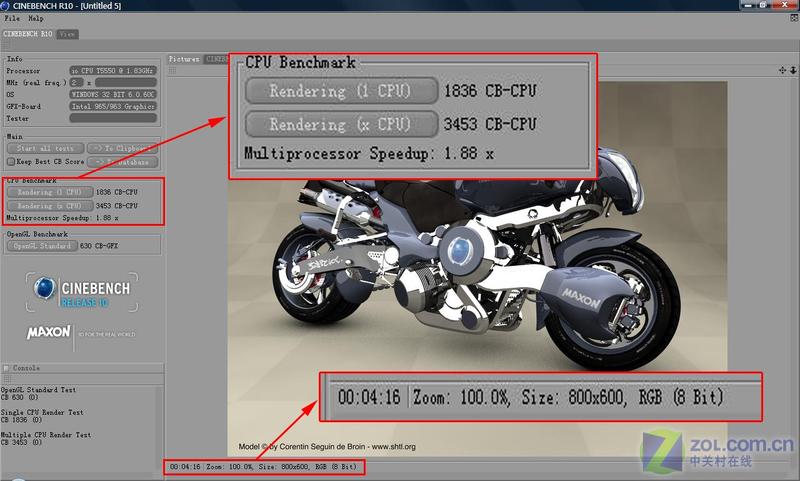
Task: Click the "CB 630 (0)" console line
Action: pyautogui.click(x=19, y=397)
